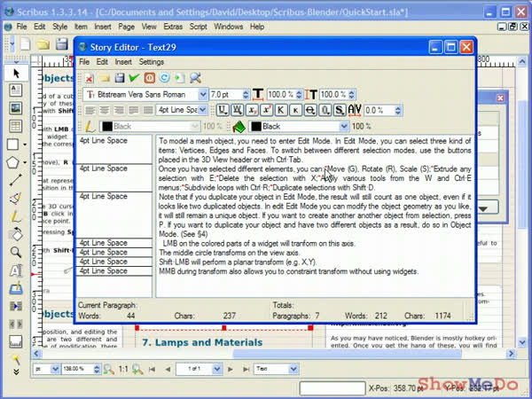Click Load Text from File folder icon
This screenshot has height=399, width=532.
[x=105, y=78]
